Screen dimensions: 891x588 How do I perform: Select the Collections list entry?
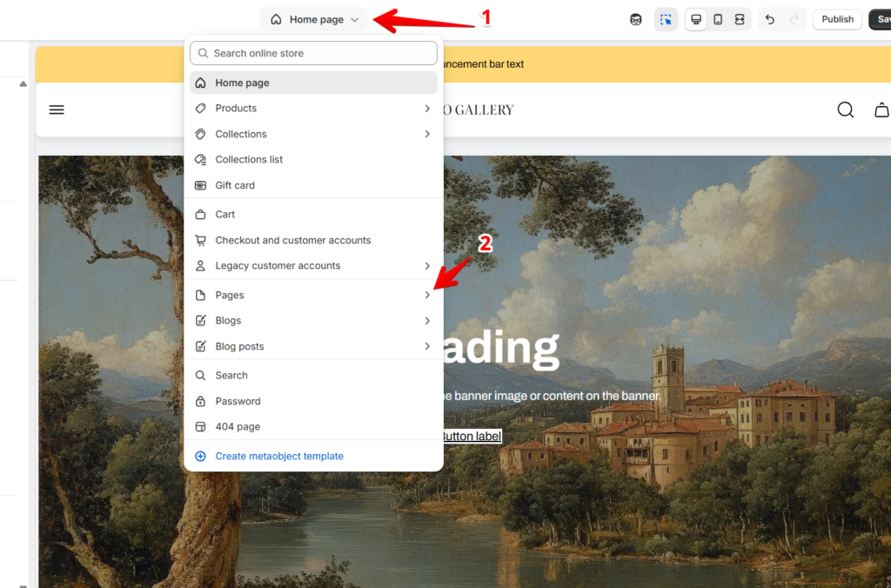pyautogui.click(x=313, y=160)
